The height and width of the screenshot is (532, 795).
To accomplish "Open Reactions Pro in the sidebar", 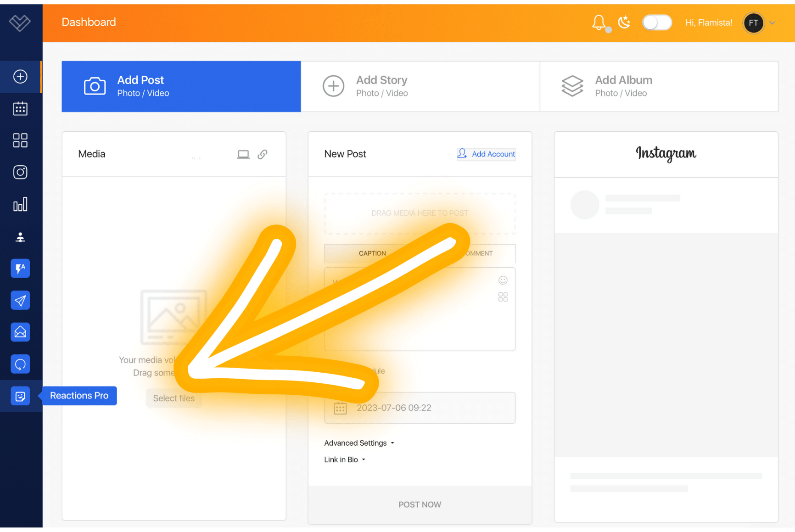I will 20,396.
